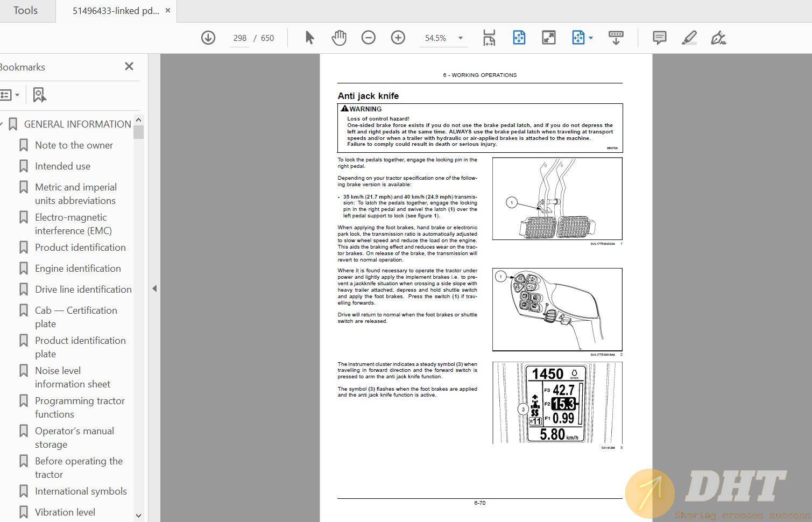
Task: Click the WARNING text in the box
Action: click(x=365, y=109)
